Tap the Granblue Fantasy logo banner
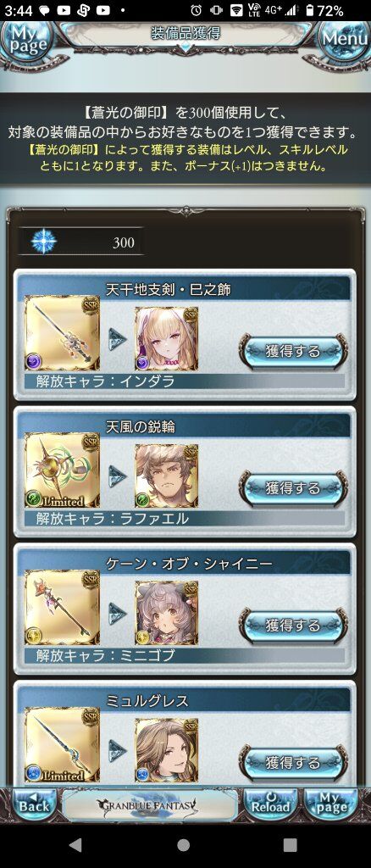 [151, 805]
